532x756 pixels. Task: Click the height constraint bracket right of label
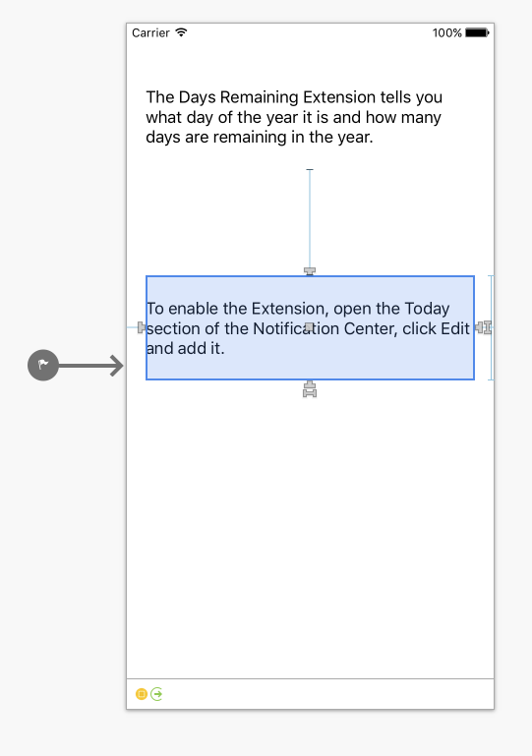click(x=491, y=327)
